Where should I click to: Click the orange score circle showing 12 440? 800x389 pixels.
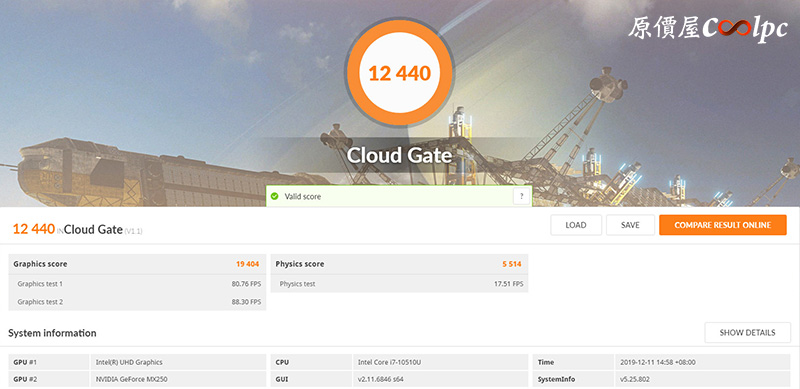click(x=399, y=73)
